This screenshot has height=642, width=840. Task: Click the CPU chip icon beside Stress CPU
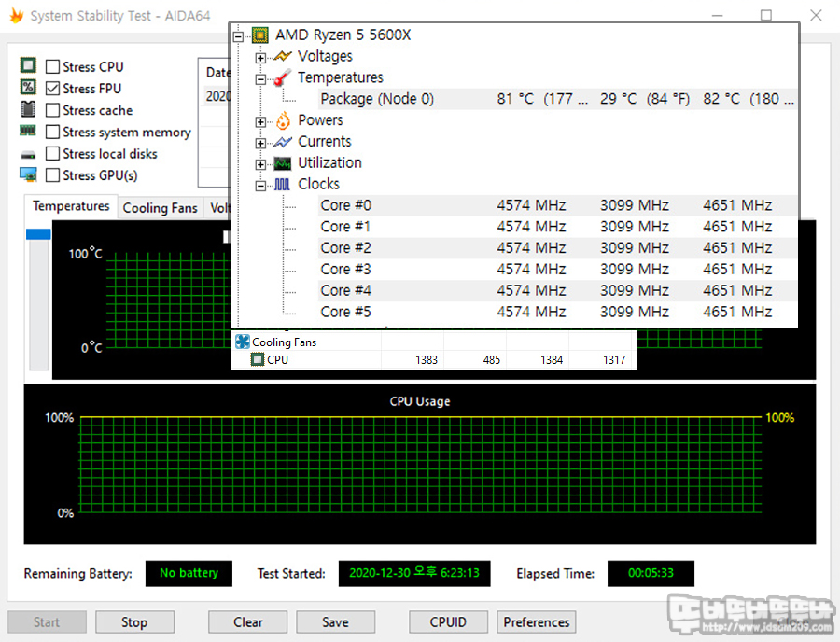[x=28, y=66]
